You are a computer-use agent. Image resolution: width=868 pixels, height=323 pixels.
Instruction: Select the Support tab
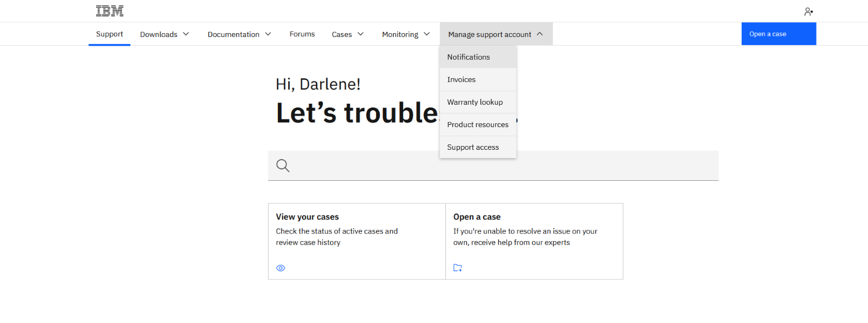[x=110, y=34]
